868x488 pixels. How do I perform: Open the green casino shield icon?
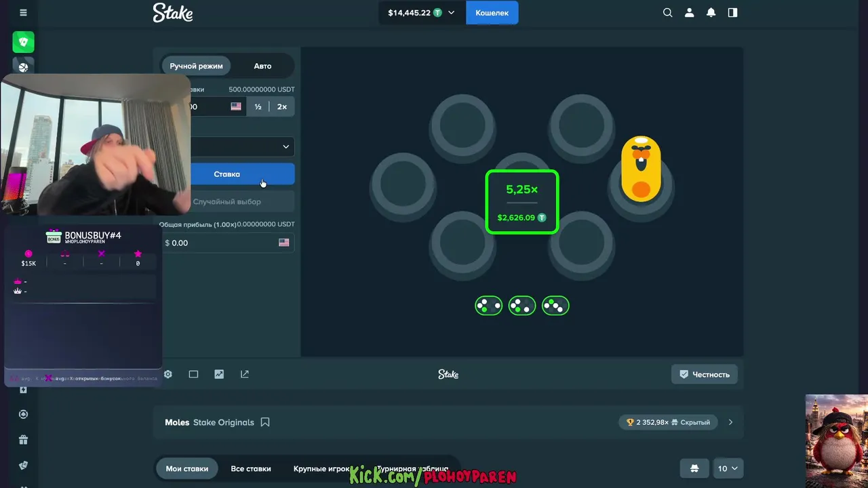(x=23, y=42)
